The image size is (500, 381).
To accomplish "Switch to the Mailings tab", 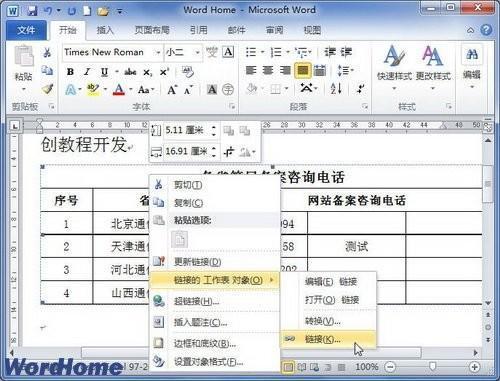I will (237, 30).
